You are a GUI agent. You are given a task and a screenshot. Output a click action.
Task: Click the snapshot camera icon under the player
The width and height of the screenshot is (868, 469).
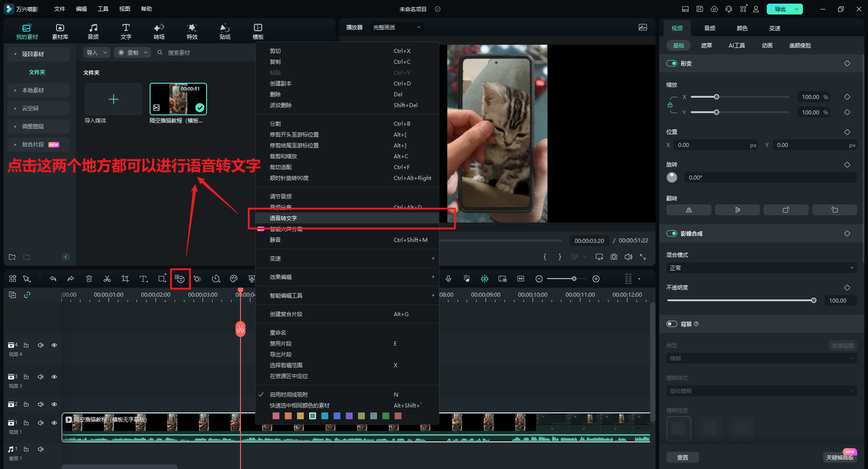[x=613, y=256]
